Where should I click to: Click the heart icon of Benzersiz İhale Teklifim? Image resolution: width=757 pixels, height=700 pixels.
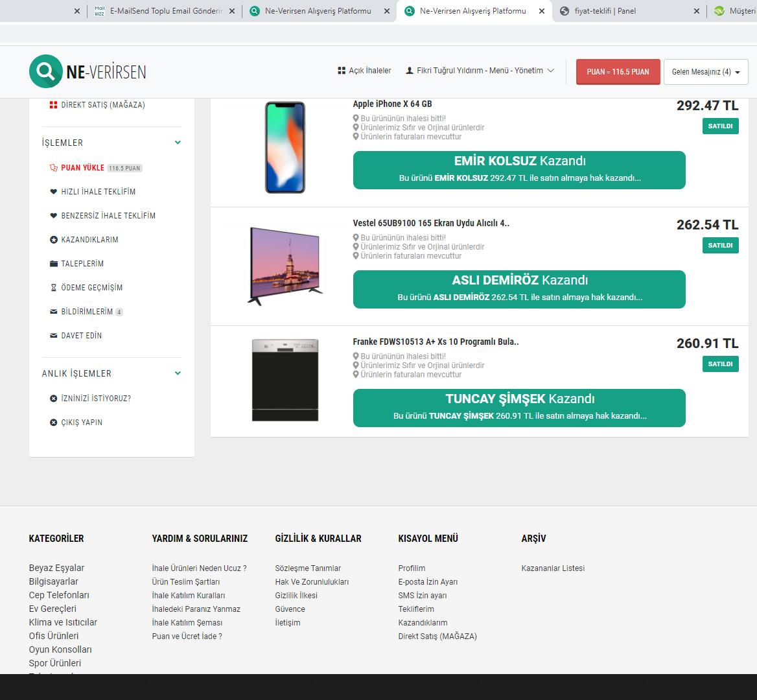click(54, 216)
